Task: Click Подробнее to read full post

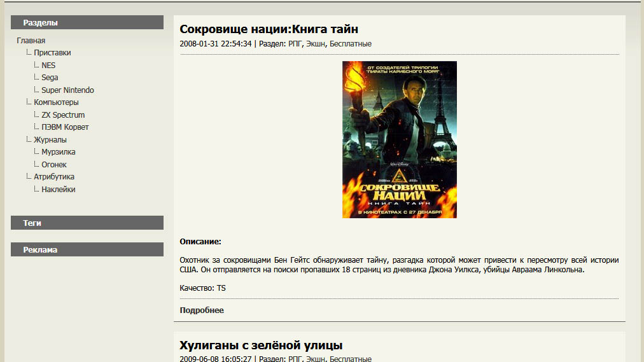Action: pos(202,310)
